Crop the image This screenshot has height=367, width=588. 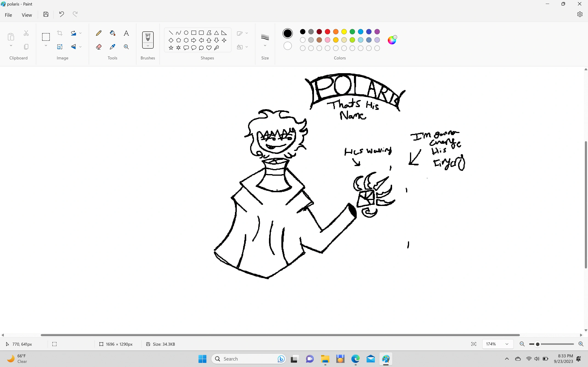coord(59,33)
